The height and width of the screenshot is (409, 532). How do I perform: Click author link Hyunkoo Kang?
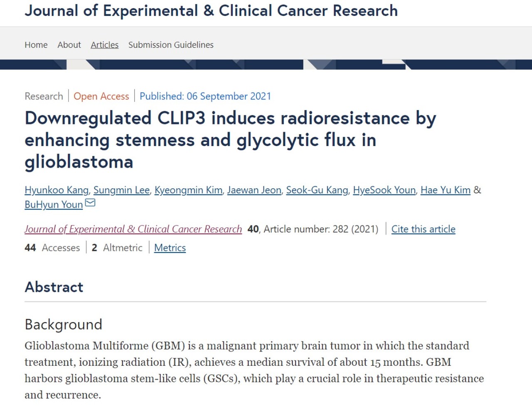(x=57, y=190)
